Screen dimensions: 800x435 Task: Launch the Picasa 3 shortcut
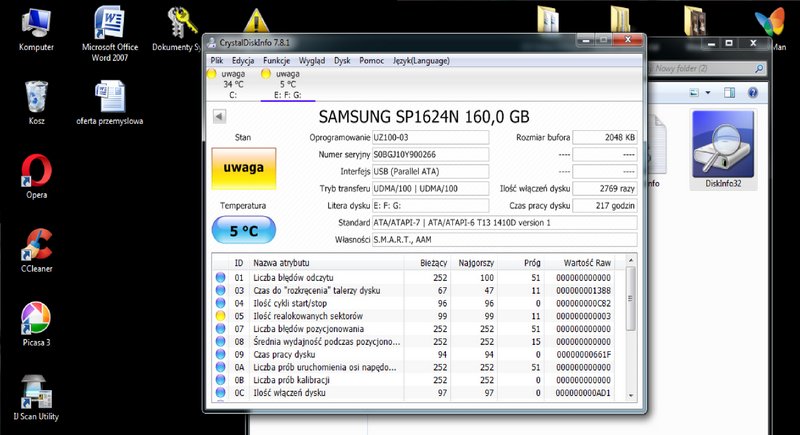click(x=36, y=324)
